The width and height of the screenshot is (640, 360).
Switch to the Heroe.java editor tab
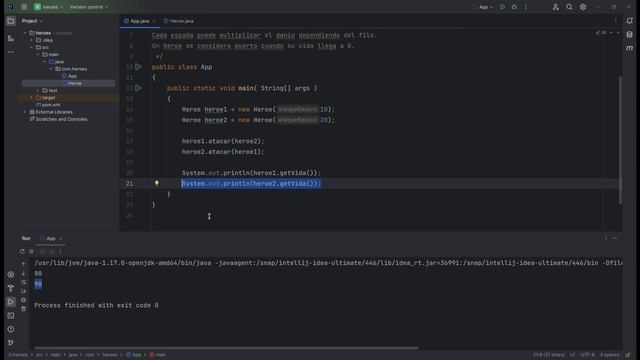point(179,21)
